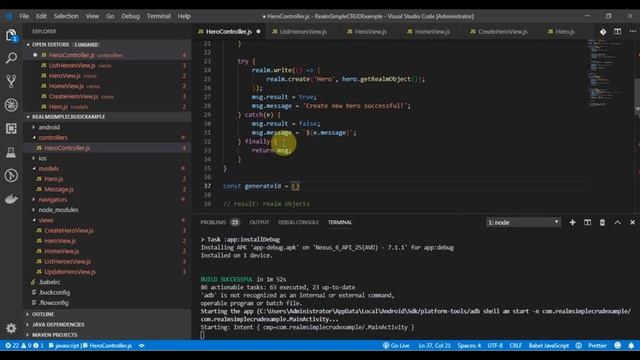Open the File menu
The height and width of the screenshot is (360, 640).
point(24,16)
